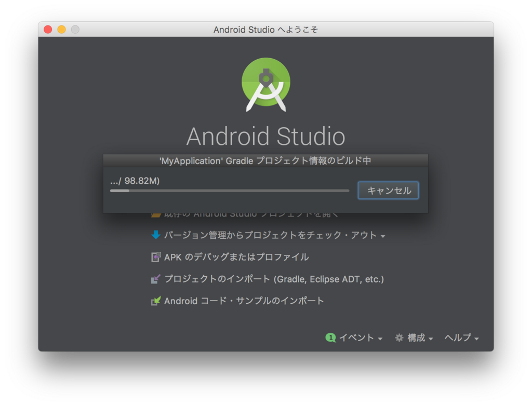This screenshot has width=532, height=406.
Task: Click the gear icon next to 構成
Action: click(399, 337)
